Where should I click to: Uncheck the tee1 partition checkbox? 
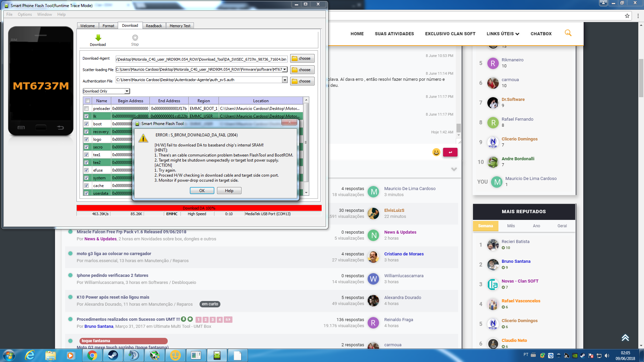tap(87, 155)
